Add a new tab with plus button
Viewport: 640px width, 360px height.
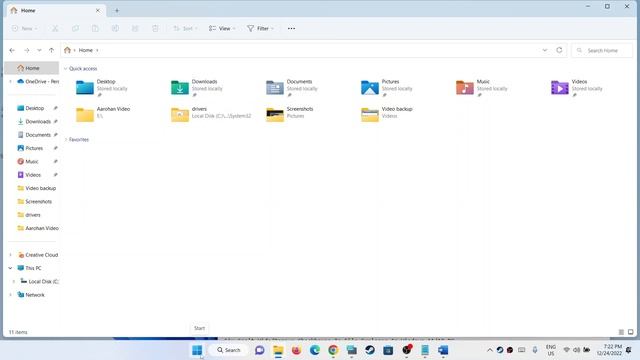pos(117,11)
